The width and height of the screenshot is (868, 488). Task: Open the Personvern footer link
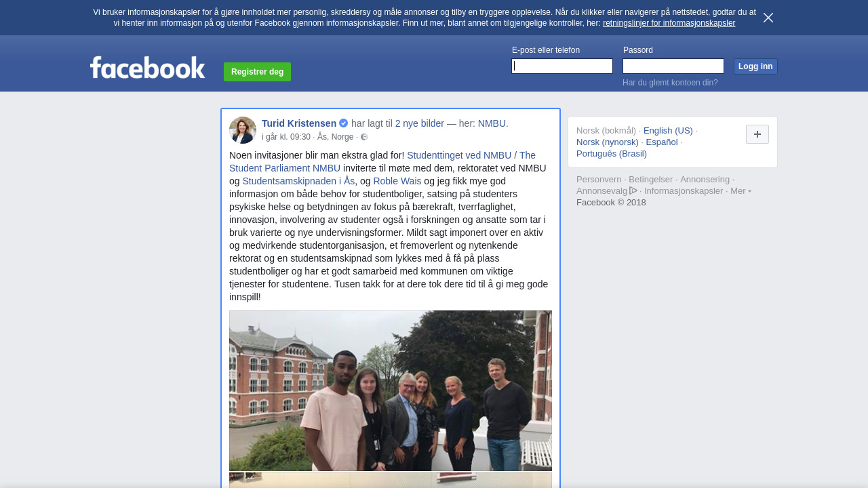[x=599, y=180]
